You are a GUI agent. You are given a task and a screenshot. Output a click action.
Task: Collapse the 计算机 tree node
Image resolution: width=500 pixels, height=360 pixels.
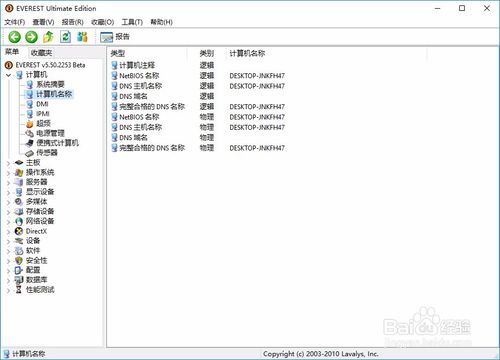pyautogui.click(x=8, y=75)
